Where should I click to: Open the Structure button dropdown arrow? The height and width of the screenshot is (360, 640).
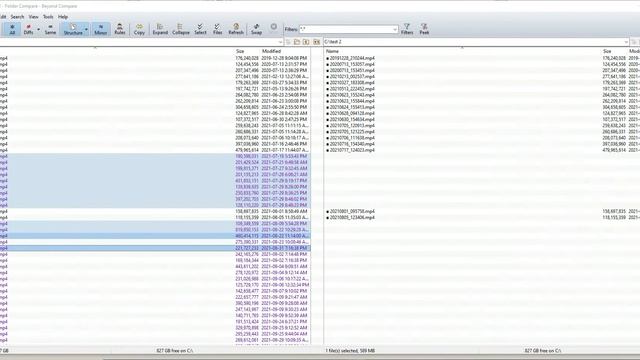coord(86,29)
